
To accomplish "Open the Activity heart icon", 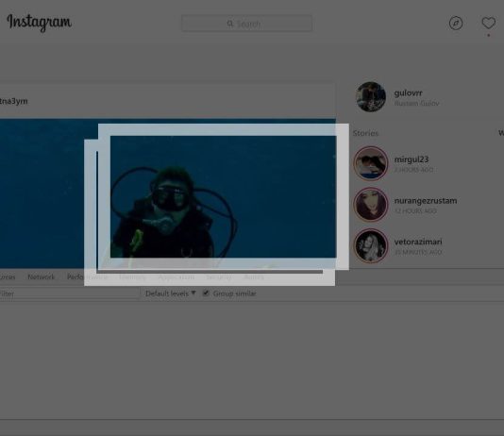I will click(489, 23).
